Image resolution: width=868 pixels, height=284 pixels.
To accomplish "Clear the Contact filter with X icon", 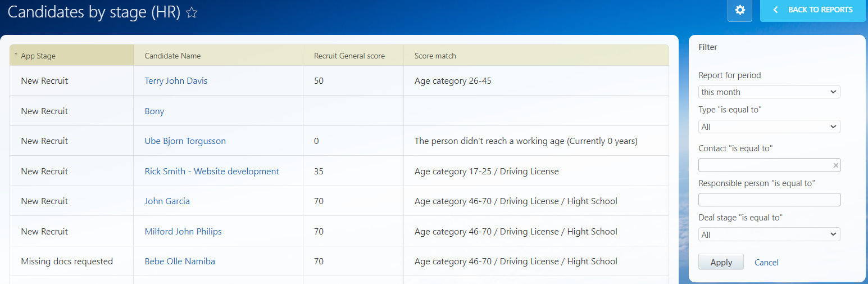I will tap(835, 165).
